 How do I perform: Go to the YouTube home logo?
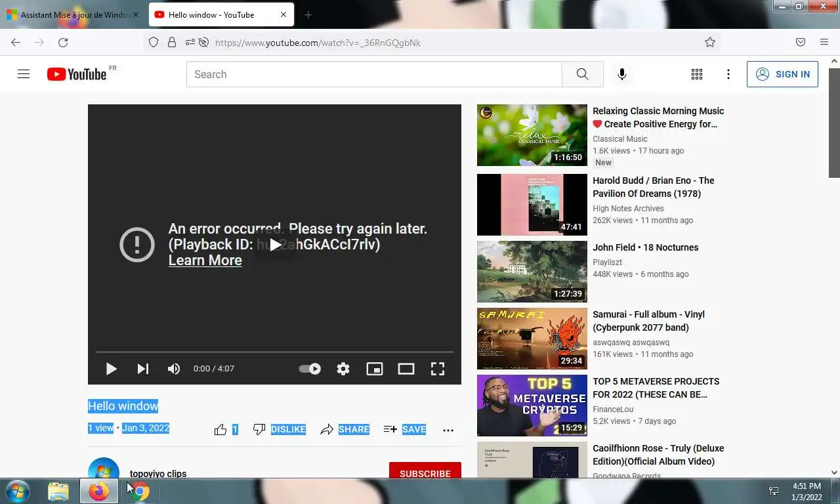click(x=77, y=74)
